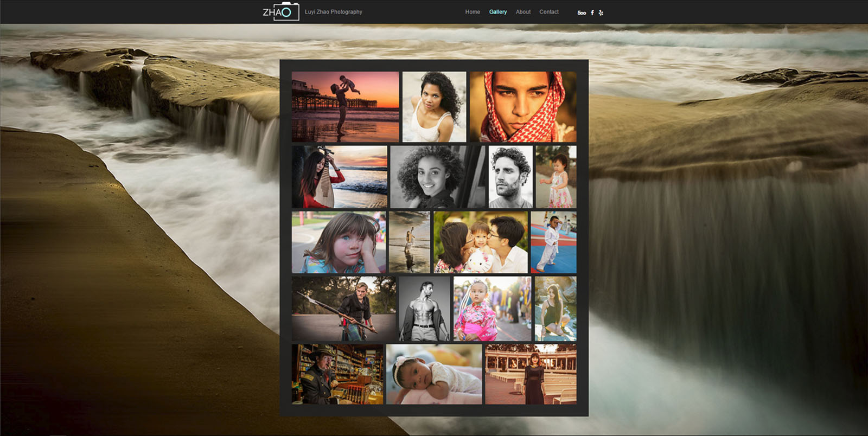868x436 pixels.
Task: Open the Contact page
Action: (x=549, y=12)
